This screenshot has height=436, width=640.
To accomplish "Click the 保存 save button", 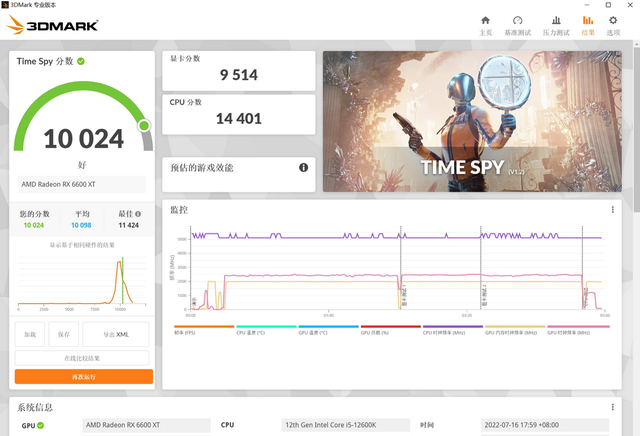I will [63, 334].
